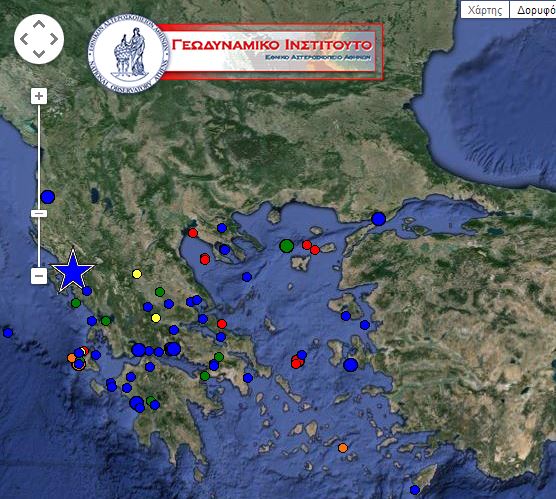Select the blue marker near Rhodes at bottom
Image resolution: width=556 pixels, height=499 pixels.
[415, 490]
